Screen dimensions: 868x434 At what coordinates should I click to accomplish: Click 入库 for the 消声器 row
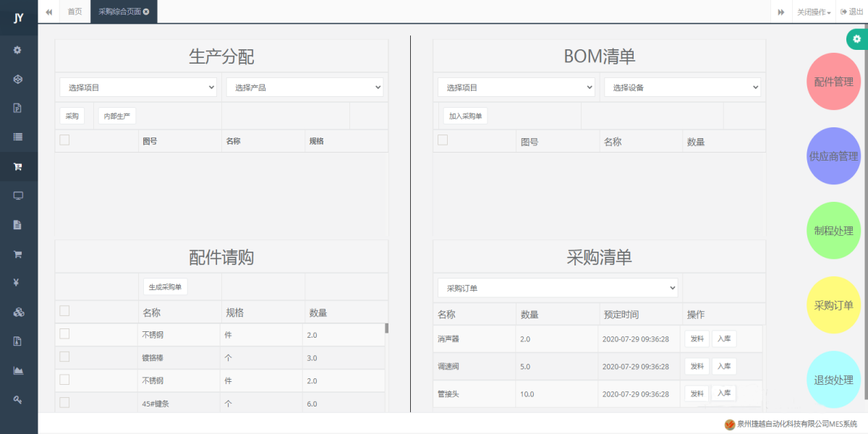pos(724,339)
